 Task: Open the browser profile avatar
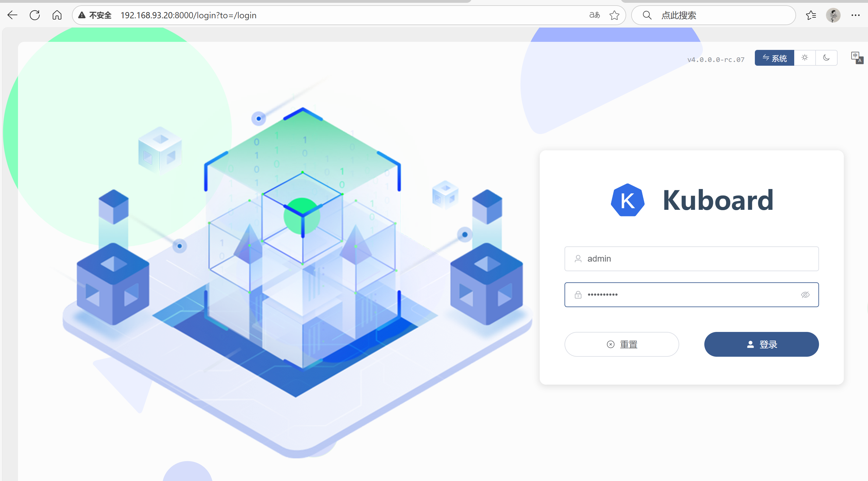833,15
